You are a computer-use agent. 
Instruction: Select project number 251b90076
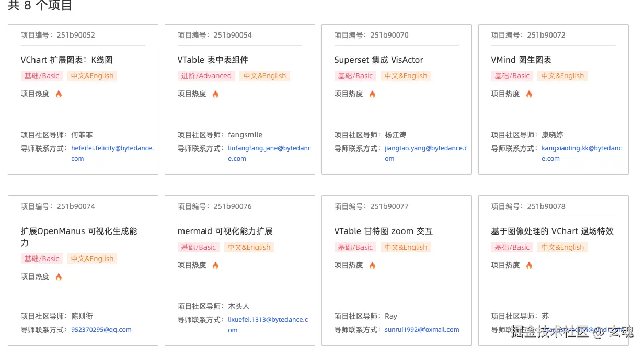click(x=233, y=206)
